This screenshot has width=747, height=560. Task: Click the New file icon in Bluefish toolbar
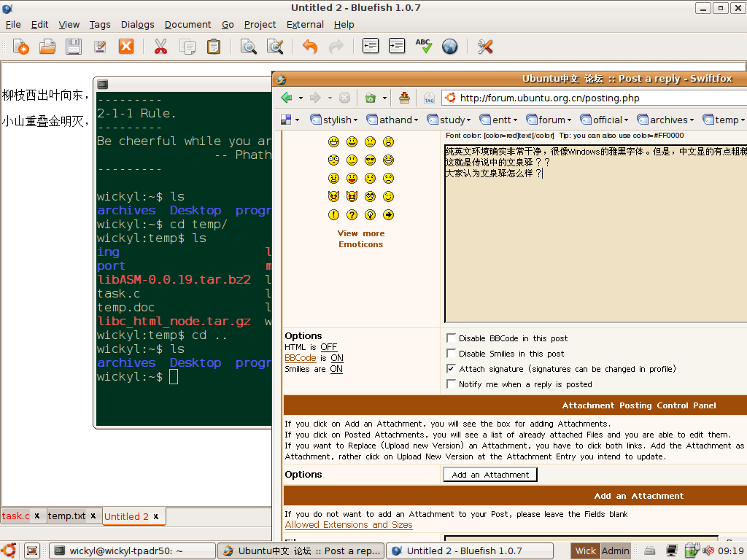point(20,47)
